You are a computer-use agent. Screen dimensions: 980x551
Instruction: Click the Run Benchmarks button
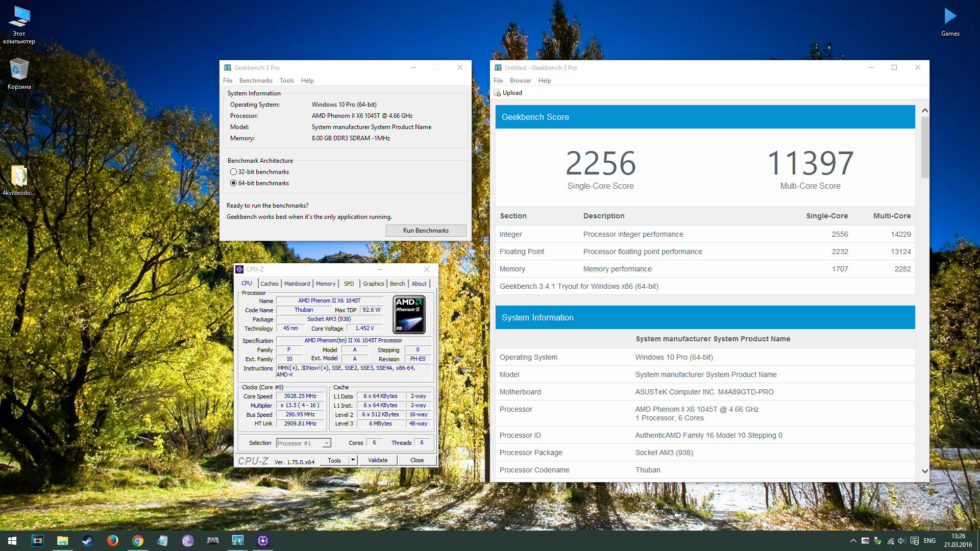coord(426,231)
